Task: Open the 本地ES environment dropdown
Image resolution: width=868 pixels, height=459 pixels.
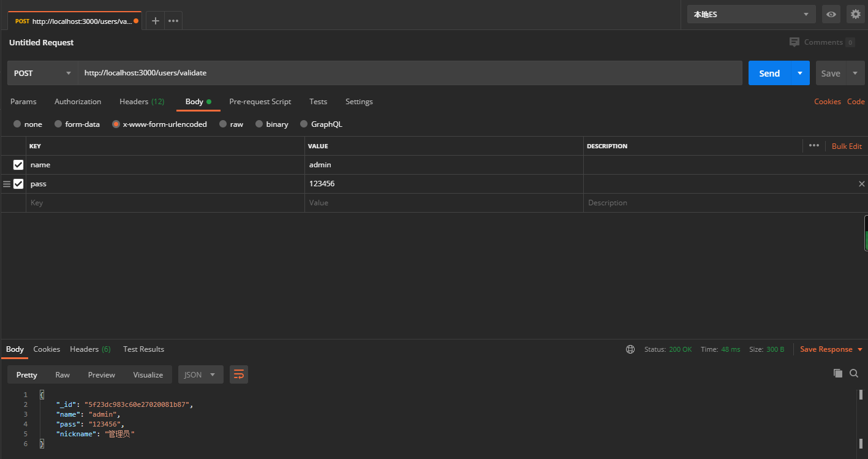Action: point(751,14)
